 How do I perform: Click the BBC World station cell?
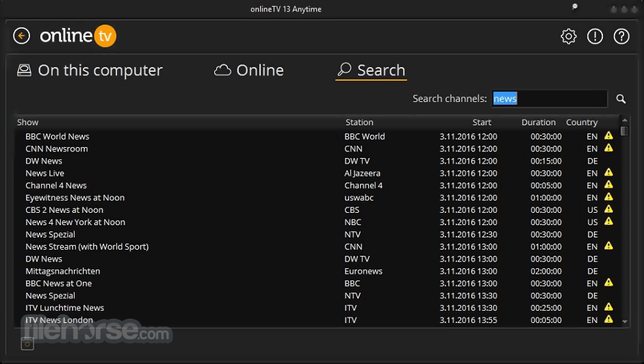[364, 136]
